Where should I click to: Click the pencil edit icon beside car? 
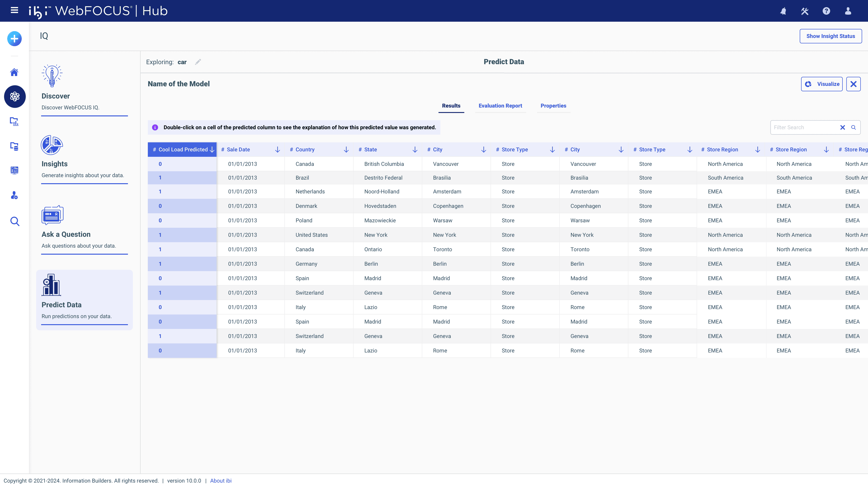[198, 62]
